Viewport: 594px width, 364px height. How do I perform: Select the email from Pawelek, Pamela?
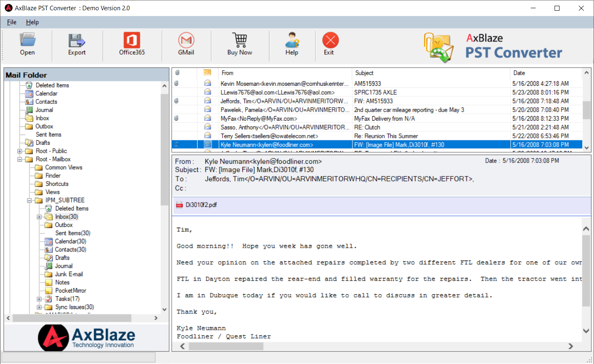pos(377,110)
